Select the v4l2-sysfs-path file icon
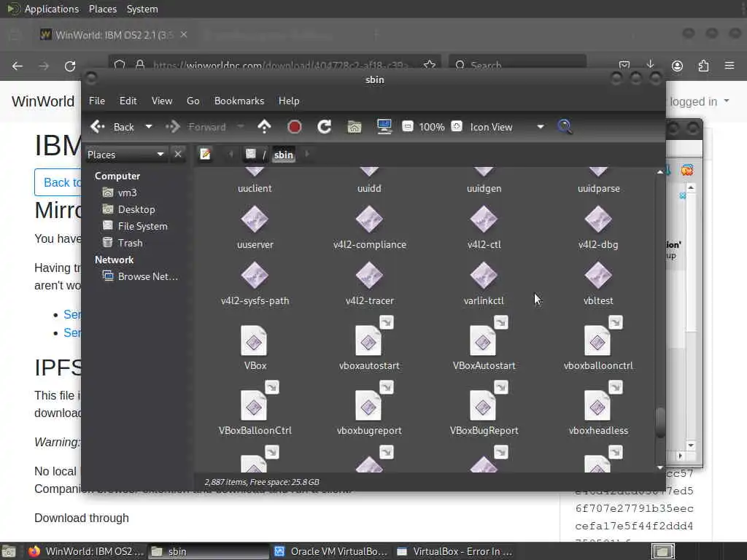The width and height of the screenshot is (747, 560). [255, 276]
